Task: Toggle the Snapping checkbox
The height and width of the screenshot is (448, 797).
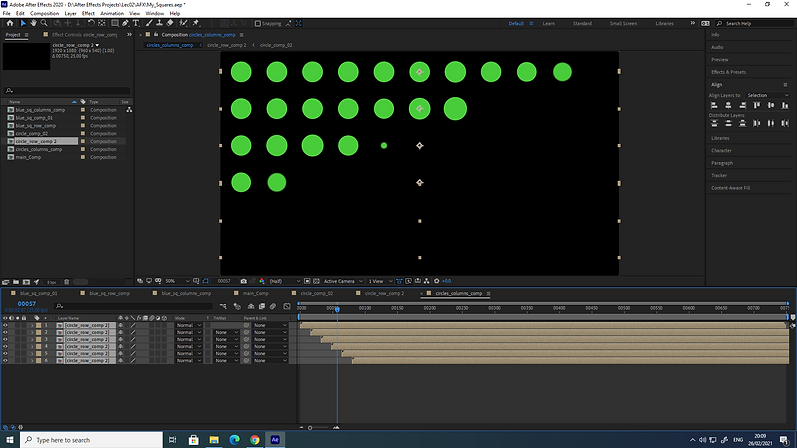Action: tap(258, 23)
